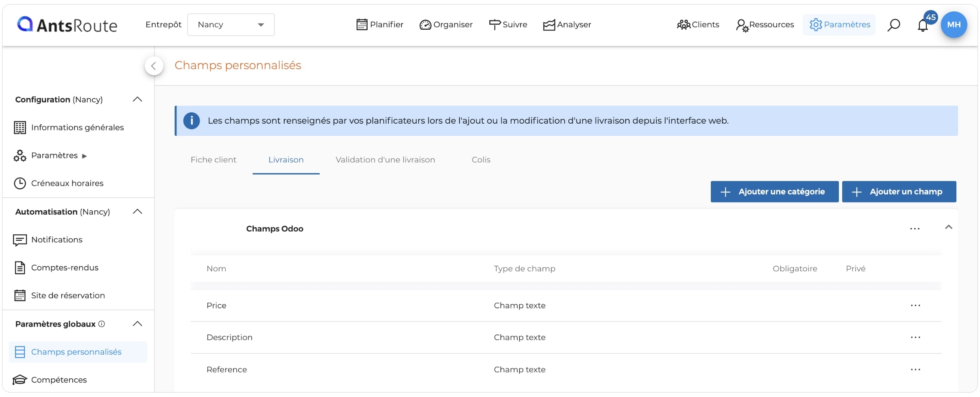The height and width of the screenshot is (397, 980).
Task: Click the Privé column header
Action: [856, 269]
